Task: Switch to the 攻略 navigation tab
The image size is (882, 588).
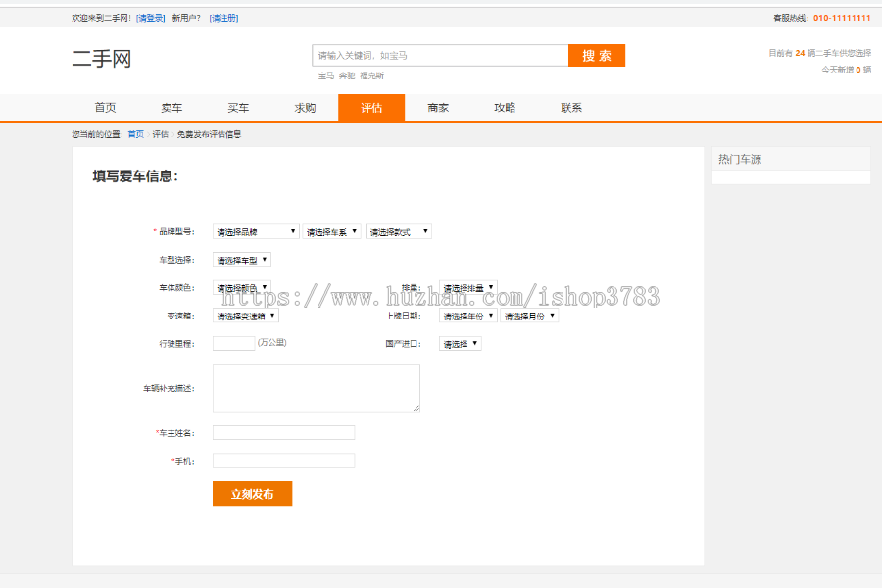Action: [x=504, y=107]
